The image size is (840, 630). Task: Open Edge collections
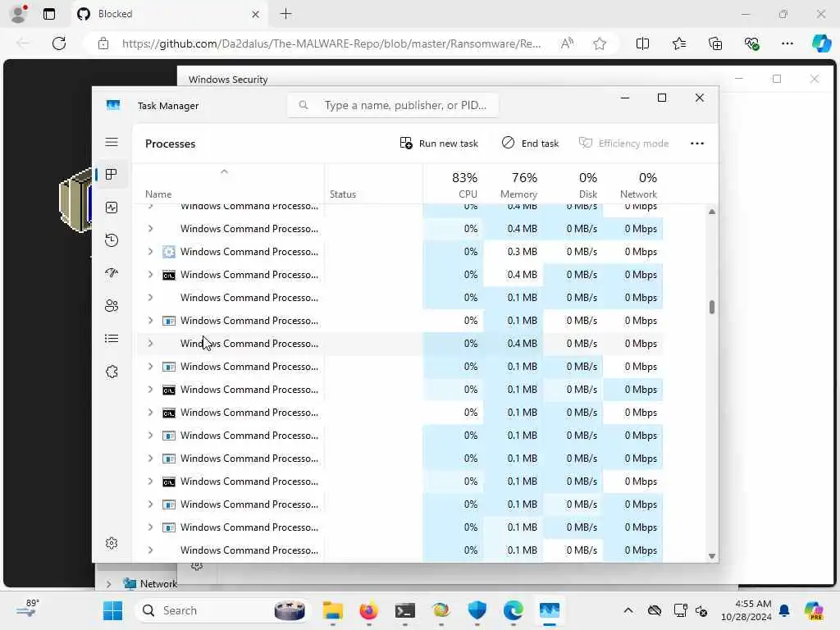tap(715, 43)
